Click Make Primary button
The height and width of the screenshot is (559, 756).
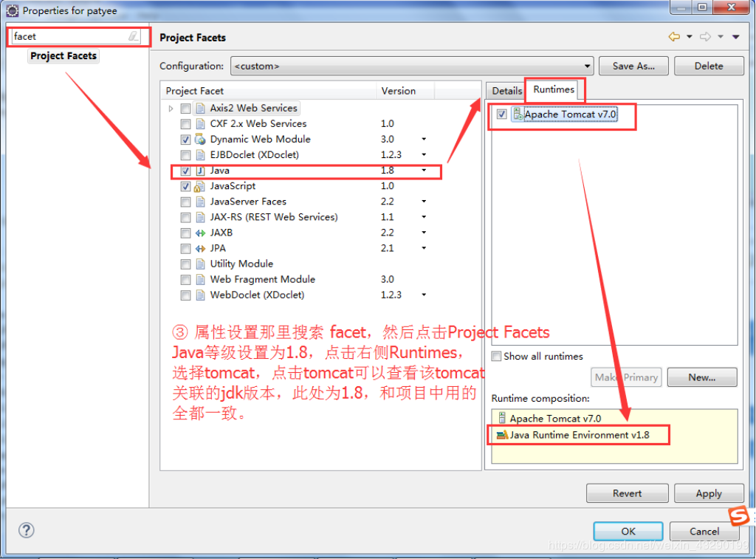(x=626, y=377)
